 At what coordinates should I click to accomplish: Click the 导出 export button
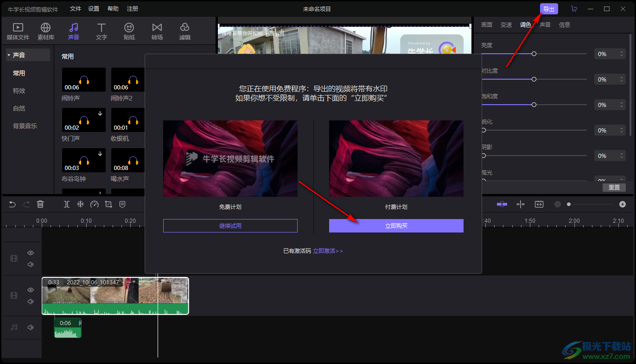click(549, 9)
